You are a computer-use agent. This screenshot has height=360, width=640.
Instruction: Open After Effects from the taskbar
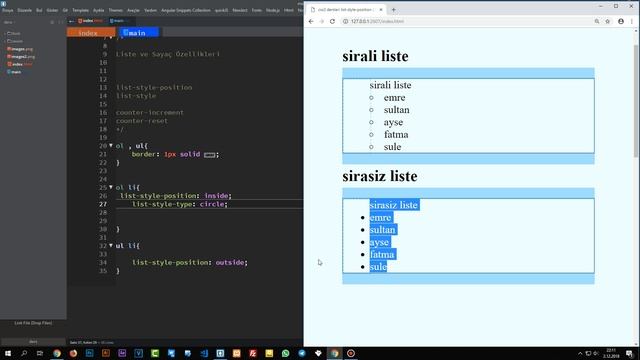122,353
